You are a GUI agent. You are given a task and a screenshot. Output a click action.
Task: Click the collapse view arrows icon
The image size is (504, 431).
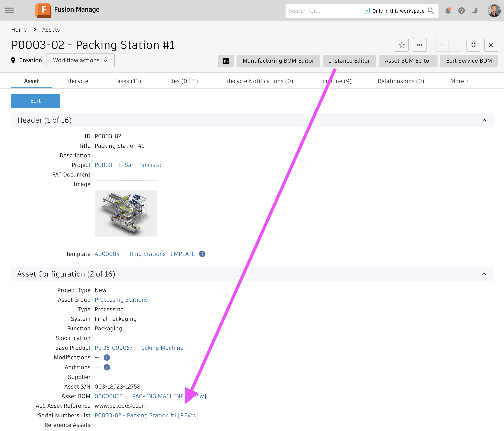(473, 45)
